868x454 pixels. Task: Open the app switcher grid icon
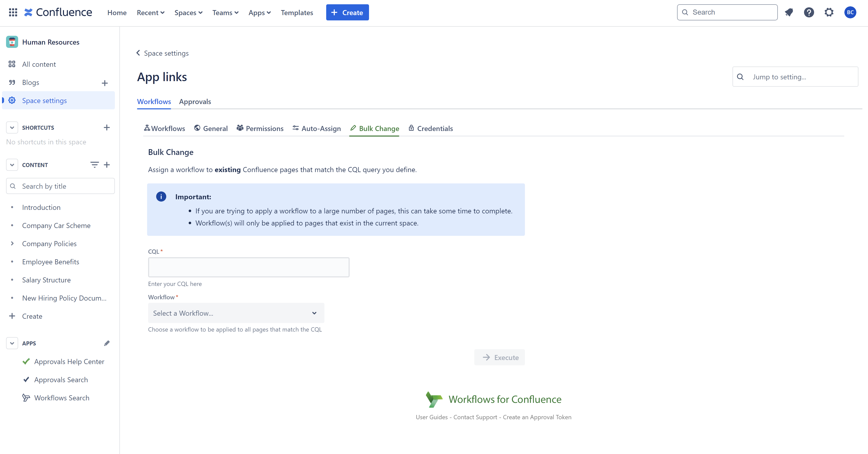point(13,12)
